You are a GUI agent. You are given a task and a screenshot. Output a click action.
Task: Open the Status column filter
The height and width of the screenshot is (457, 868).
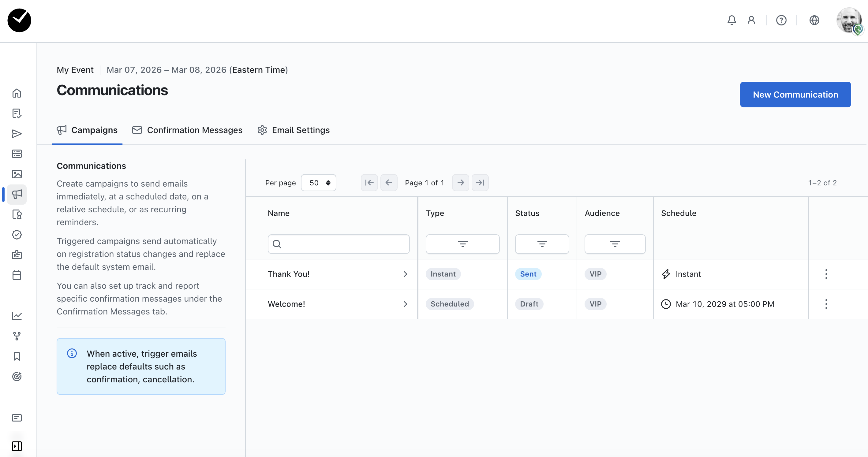541,244
